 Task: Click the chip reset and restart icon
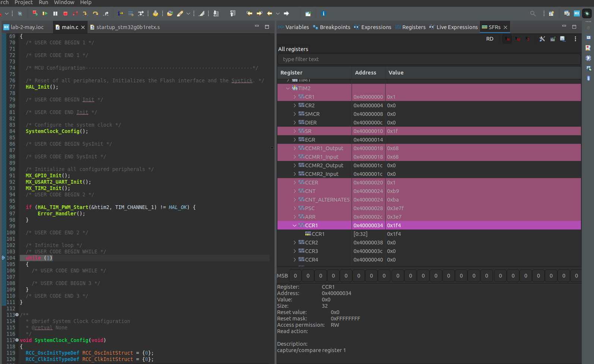[155, 13]
